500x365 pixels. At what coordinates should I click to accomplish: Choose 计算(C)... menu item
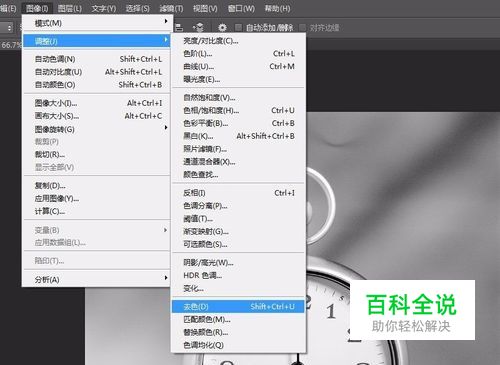coord(97,211)
